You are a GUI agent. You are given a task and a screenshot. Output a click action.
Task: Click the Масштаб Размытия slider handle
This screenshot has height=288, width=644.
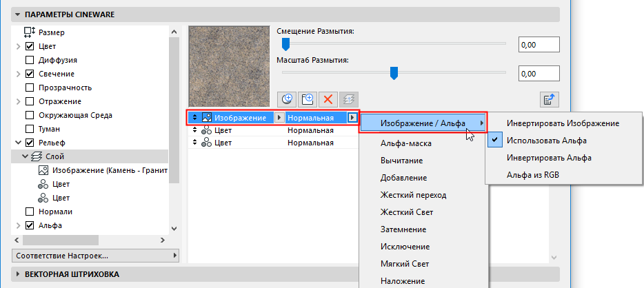pyautogui.click(x=394, y=74)
